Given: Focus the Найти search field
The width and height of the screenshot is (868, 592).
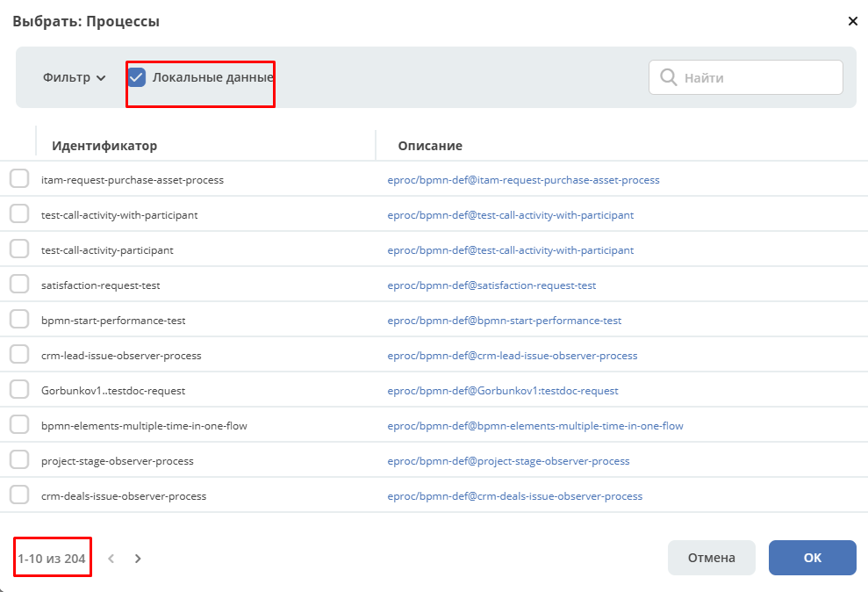Looking at the screenshot, I should pos(759,77).
